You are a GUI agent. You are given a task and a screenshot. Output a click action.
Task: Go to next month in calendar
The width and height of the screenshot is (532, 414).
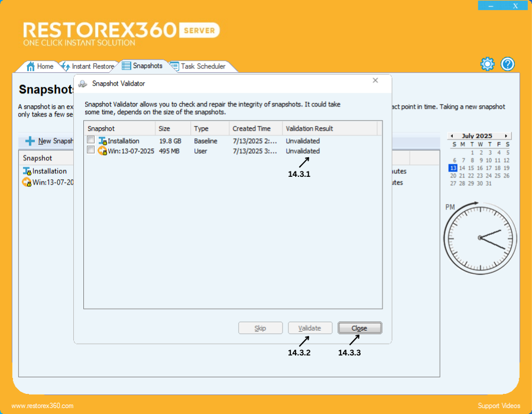coord(506,136)
